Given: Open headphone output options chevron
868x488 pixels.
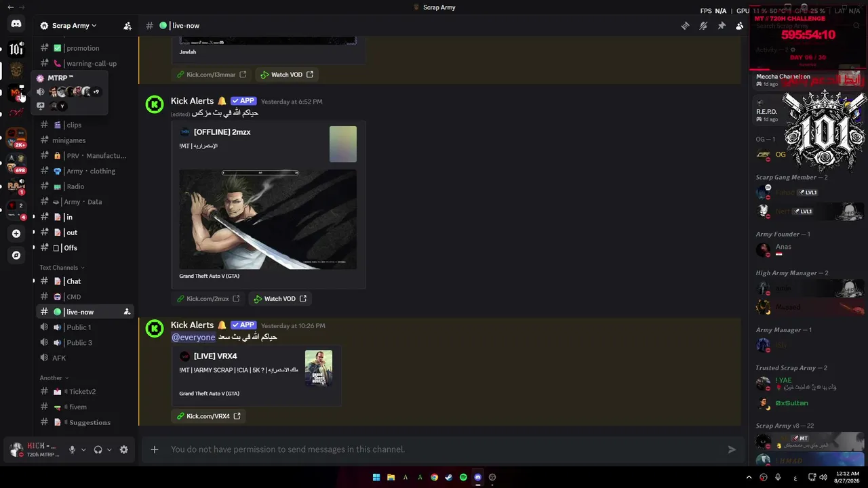Looking at the screenshot, I should (109, 449).
